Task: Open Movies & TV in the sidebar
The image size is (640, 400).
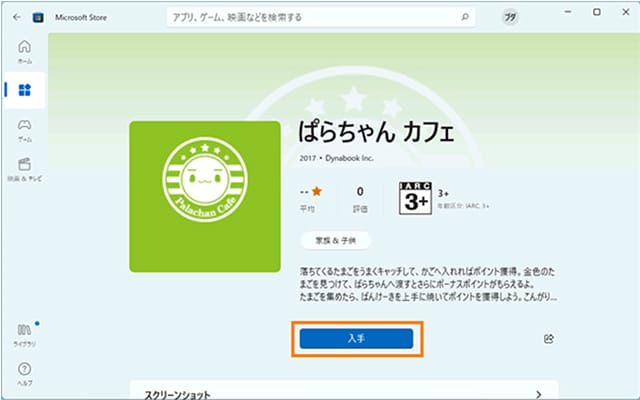Action: [x=24, y=169]
